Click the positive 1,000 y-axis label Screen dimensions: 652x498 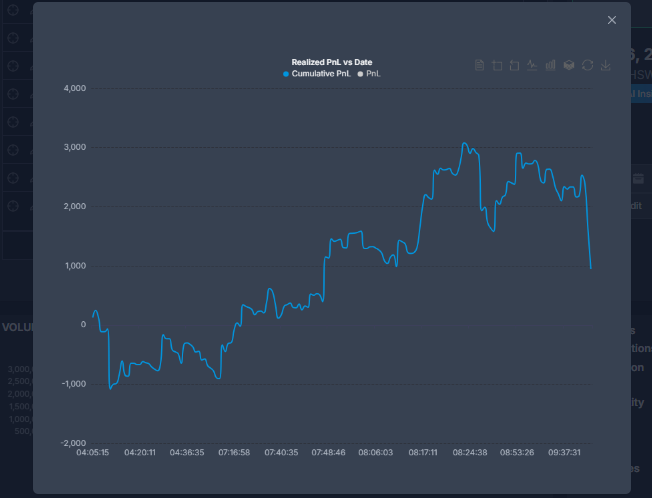75,266
